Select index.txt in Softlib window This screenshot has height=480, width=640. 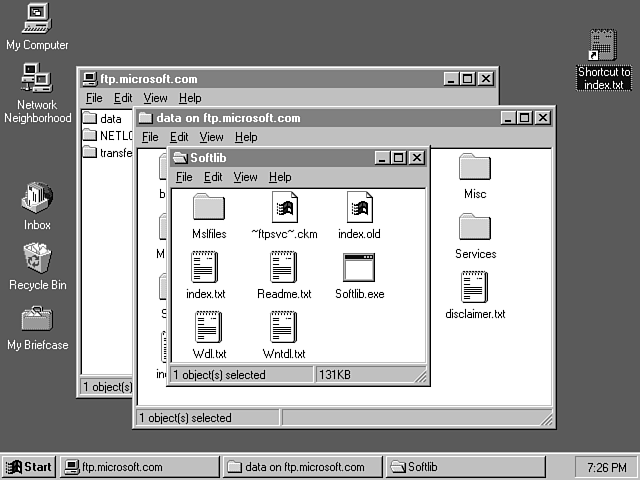[x=206, y=268]
